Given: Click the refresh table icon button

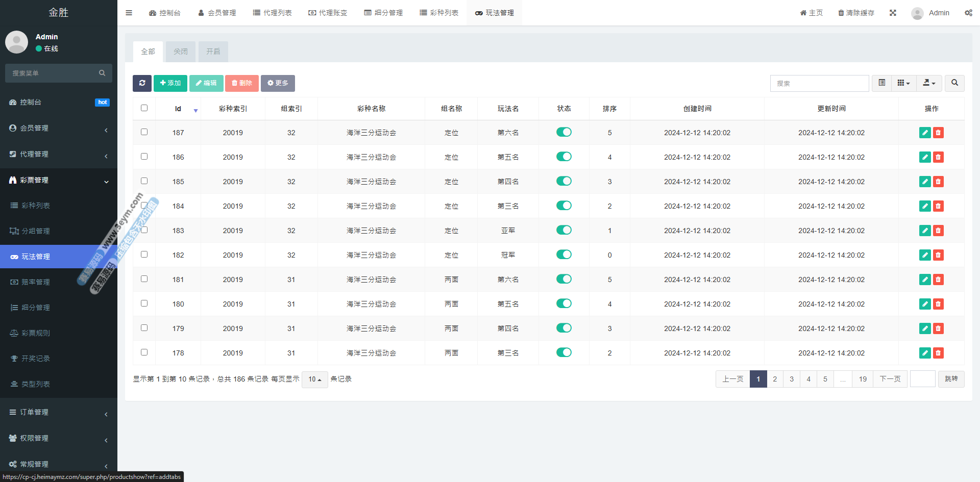Looking at the screenshot, I should tap(142, 83).
